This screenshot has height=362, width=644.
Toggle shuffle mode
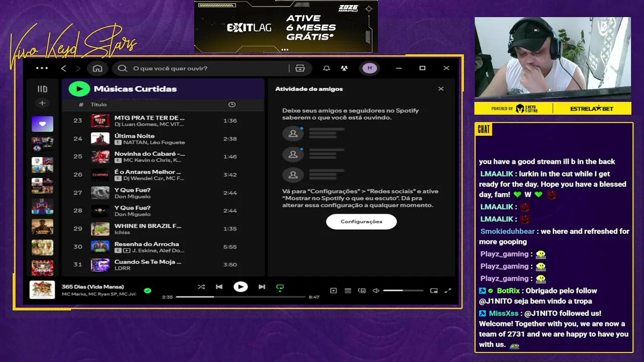tap(201, 287)
